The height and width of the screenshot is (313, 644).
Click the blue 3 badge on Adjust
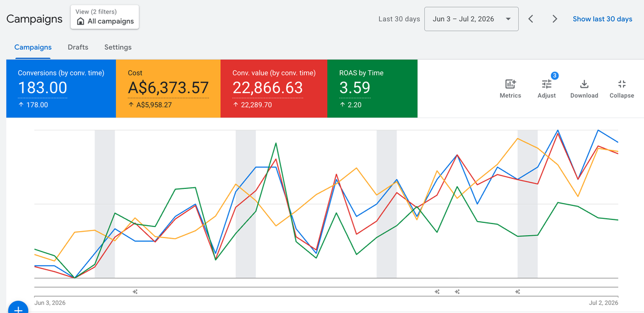pos(554,75)
